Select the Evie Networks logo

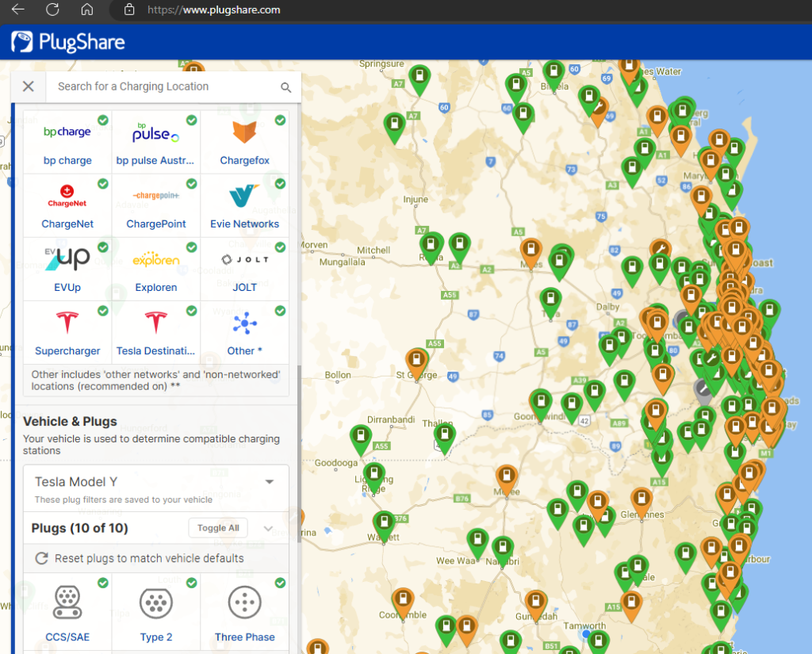pyautogui.click(x=244, y=196)
